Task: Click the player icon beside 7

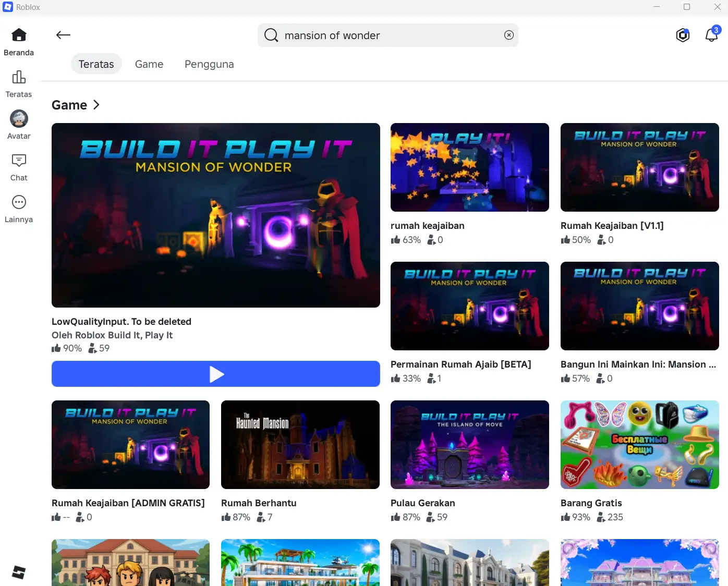Action: (261, 517)
